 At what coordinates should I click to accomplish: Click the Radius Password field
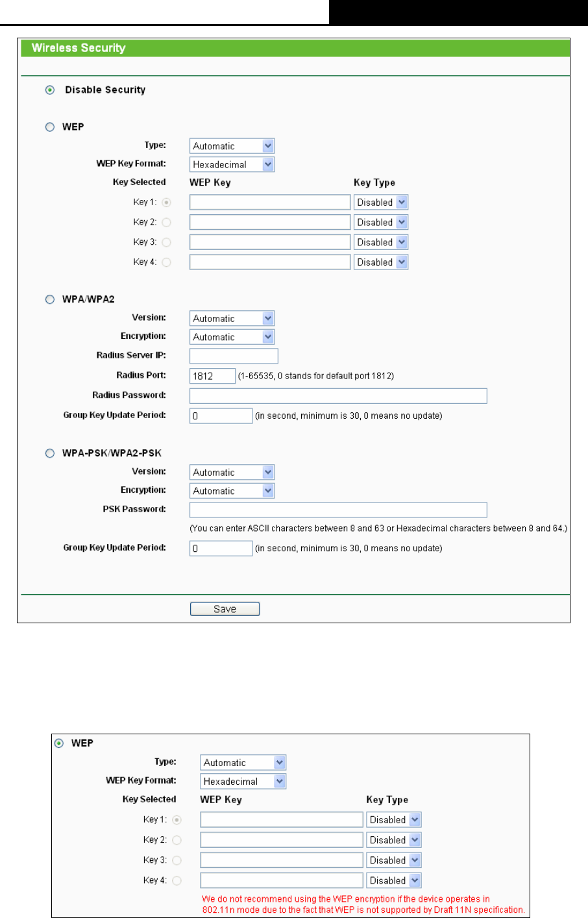pos(338,396)
